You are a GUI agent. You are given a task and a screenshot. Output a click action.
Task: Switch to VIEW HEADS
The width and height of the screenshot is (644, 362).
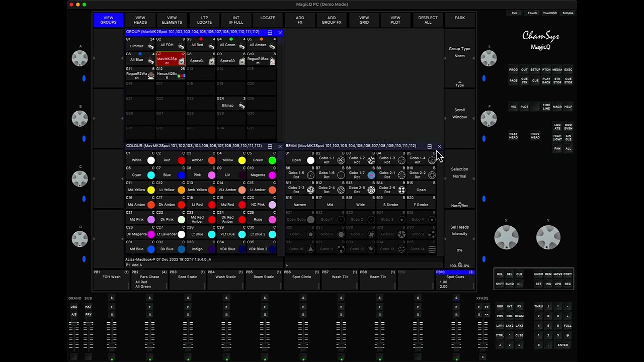click(x=140, y=20)
